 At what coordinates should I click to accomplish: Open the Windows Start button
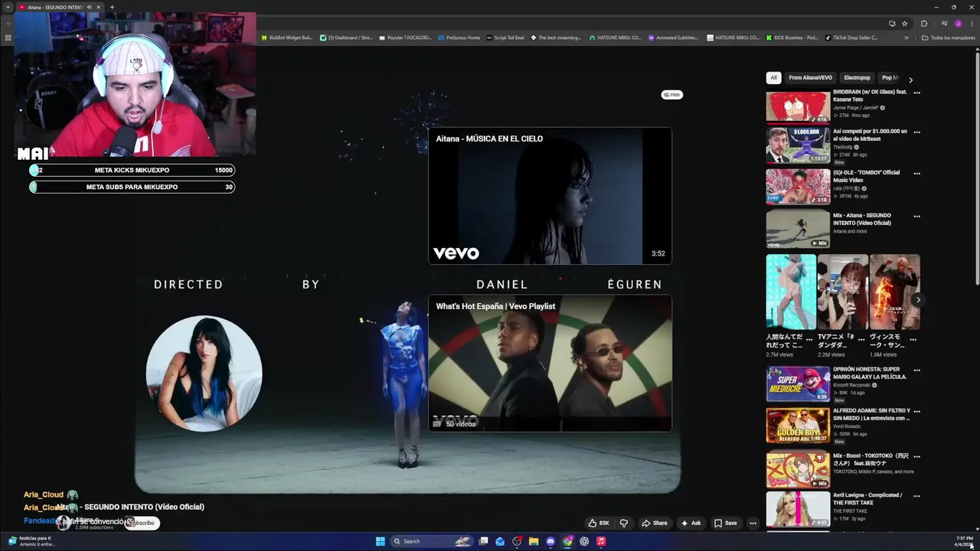coord(381,541)
